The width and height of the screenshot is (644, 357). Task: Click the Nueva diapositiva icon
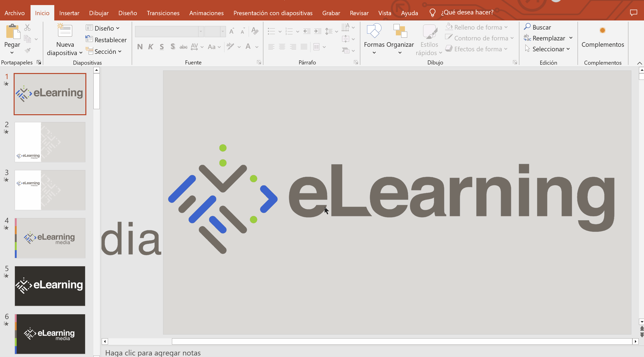point(65,31)
